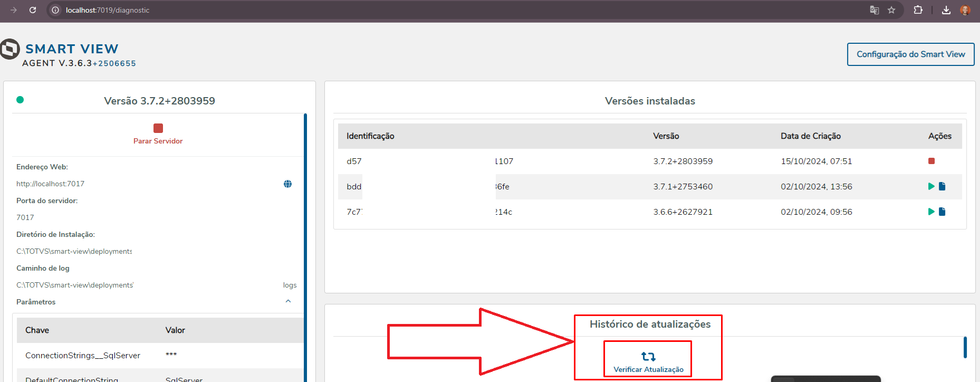Start version 3.7.1+2753460 with play icon
Image resolution: width=980 pixels, height=382 pixels.
[x=931, y=186]
